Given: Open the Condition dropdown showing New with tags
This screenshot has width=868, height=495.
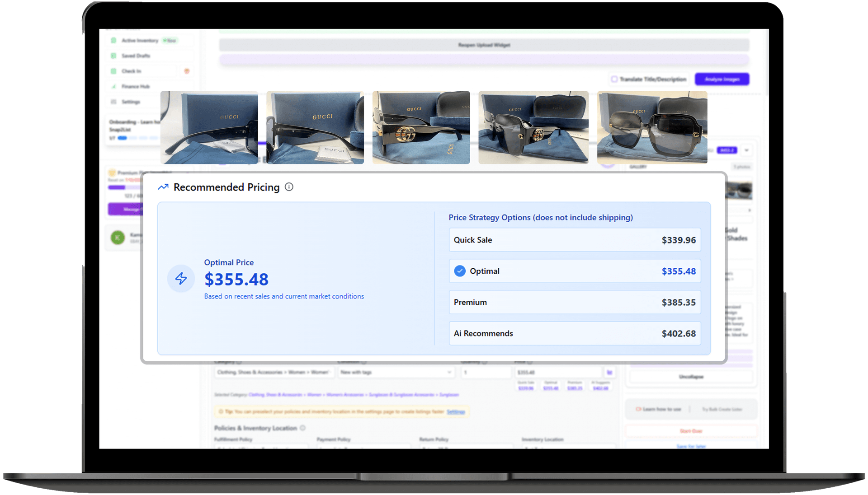Looking at the screenshot, I should (396, 372).
